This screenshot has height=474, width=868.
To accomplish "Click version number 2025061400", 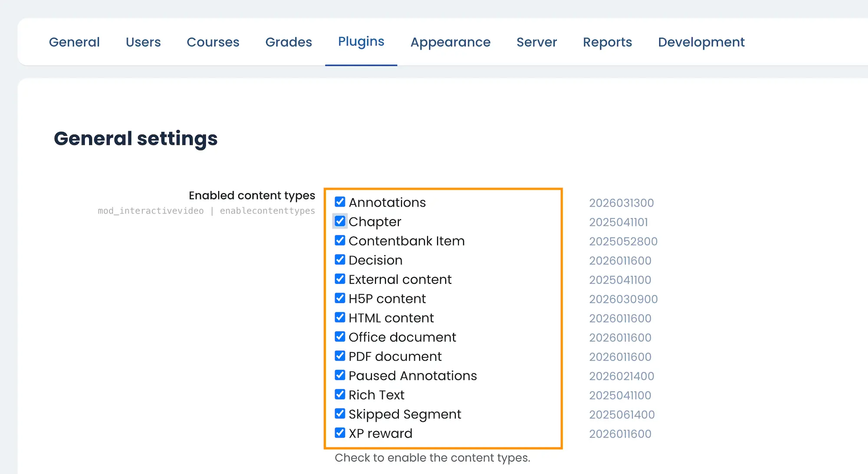I will point(622,415).
